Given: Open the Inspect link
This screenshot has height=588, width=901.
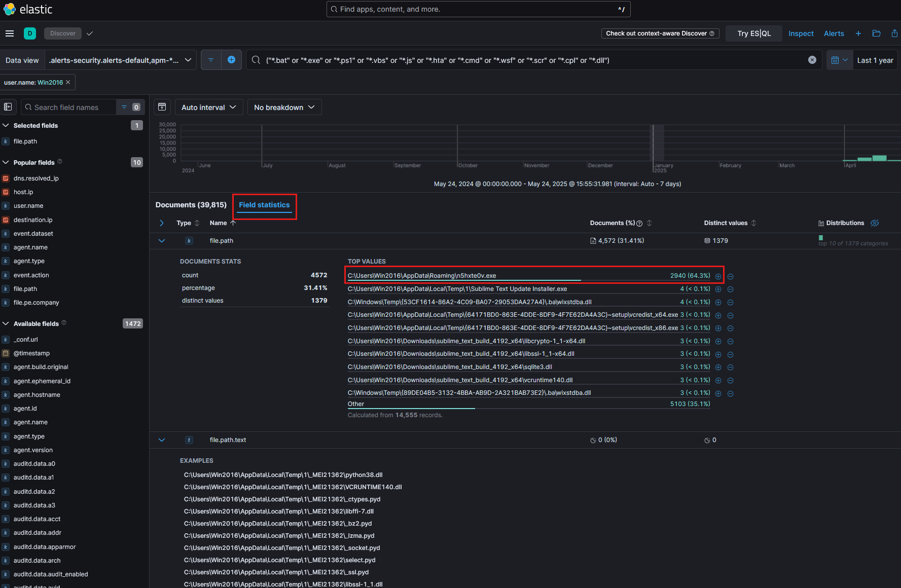Looking at the screenshot, I should point(801,33).
